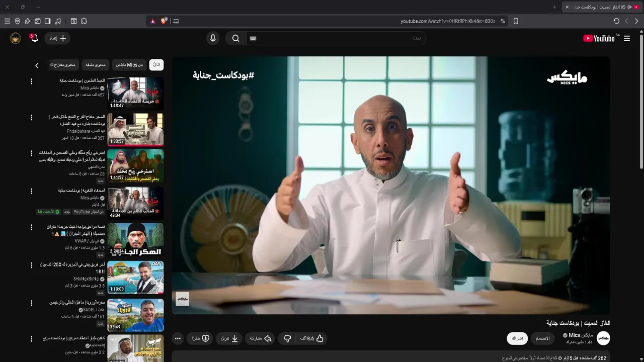Toggle the browser sidebar panel icon

click(x=47, y=21)
